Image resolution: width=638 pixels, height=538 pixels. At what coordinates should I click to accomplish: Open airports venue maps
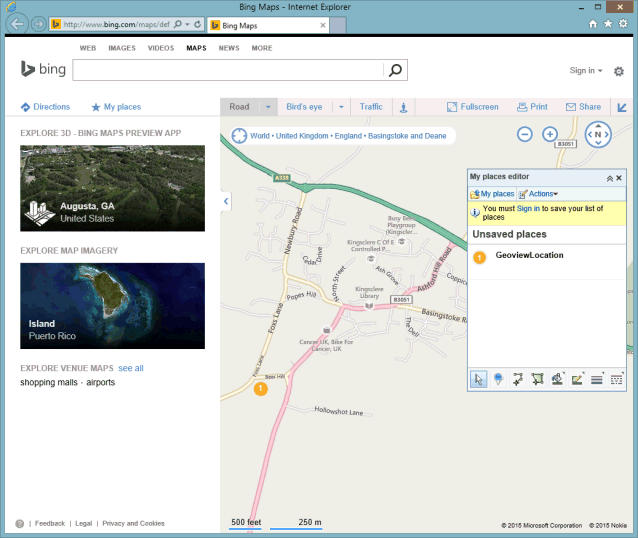pyautogui.click(x=101, y=383)
